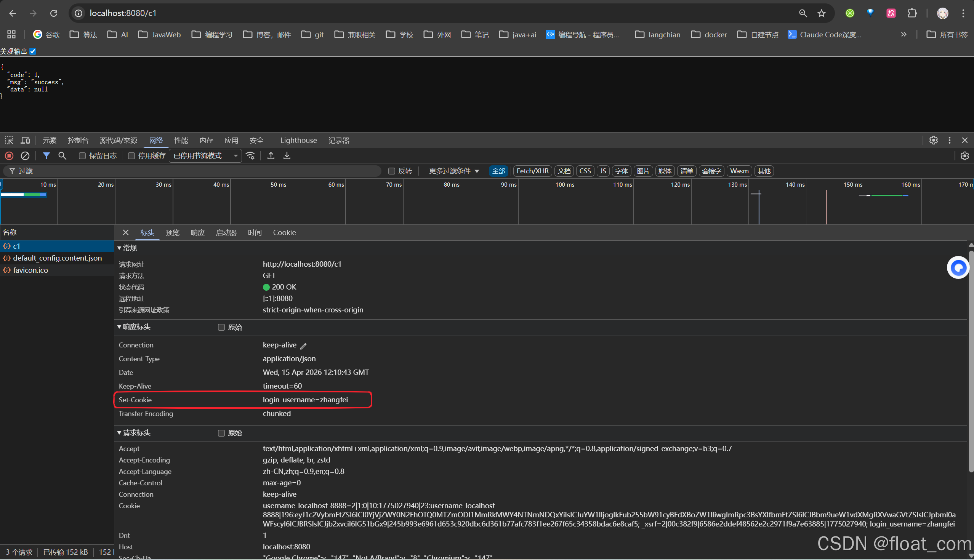Export HAR with download icon
The width and height of the screenshot is (974, 560).
[x=287, y=156]
